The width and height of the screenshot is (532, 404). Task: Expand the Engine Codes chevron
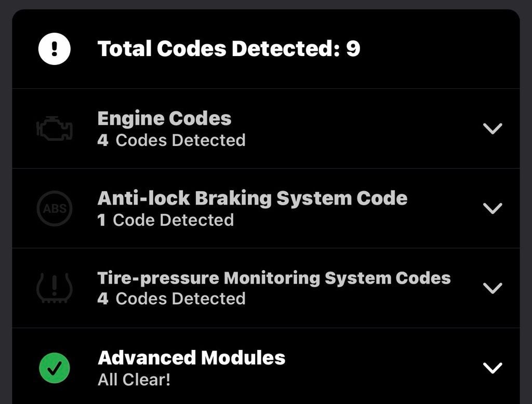coord(492,128)
